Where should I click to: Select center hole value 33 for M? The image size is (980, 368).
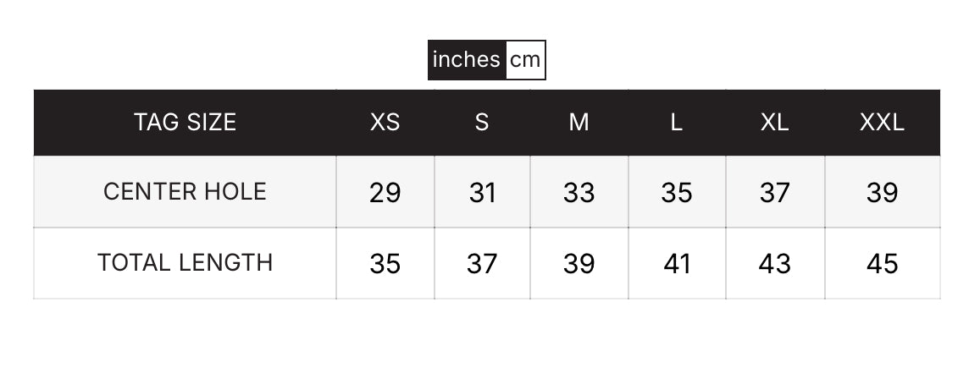(x=579, y=193)
